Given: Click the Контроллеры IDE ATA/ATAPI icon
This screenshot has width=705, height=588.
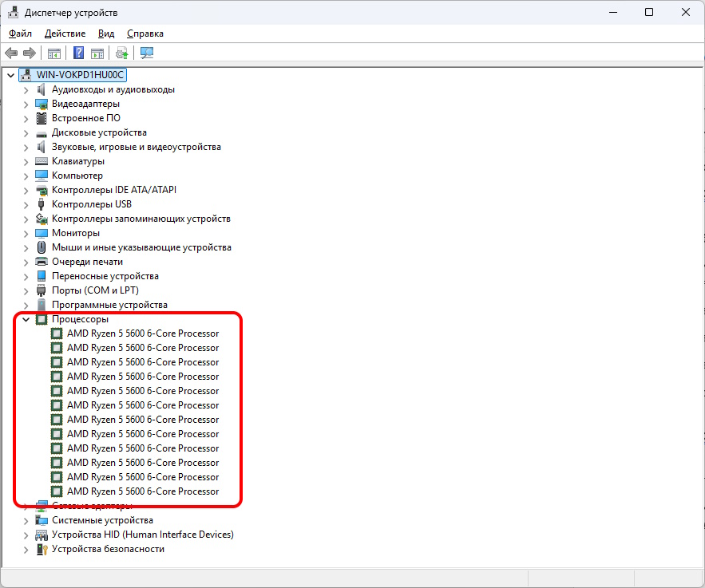Looking at the screenshot, I should click(x=42, y=190).
